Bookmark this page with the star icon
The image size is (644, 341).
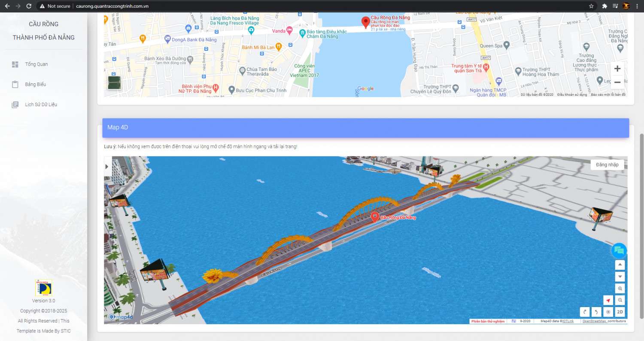pos(591,6)
